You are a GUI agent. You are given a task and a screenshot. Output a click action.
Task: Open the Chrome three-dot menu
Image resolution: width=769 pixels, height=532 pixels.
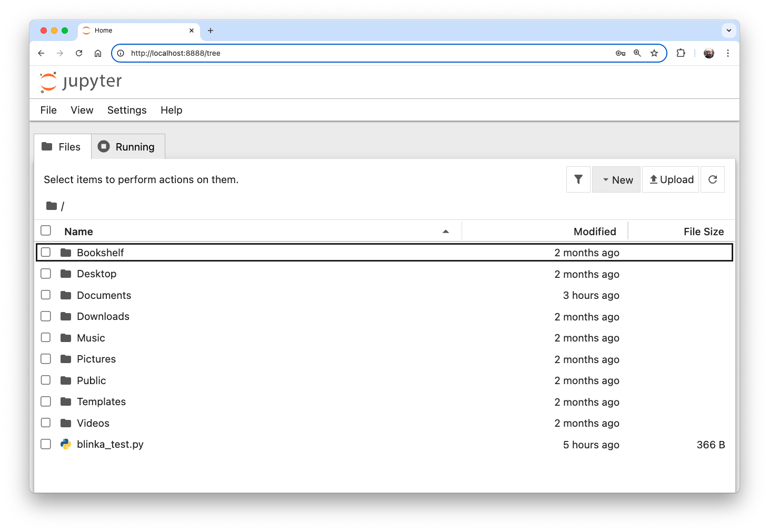point(728,53)
